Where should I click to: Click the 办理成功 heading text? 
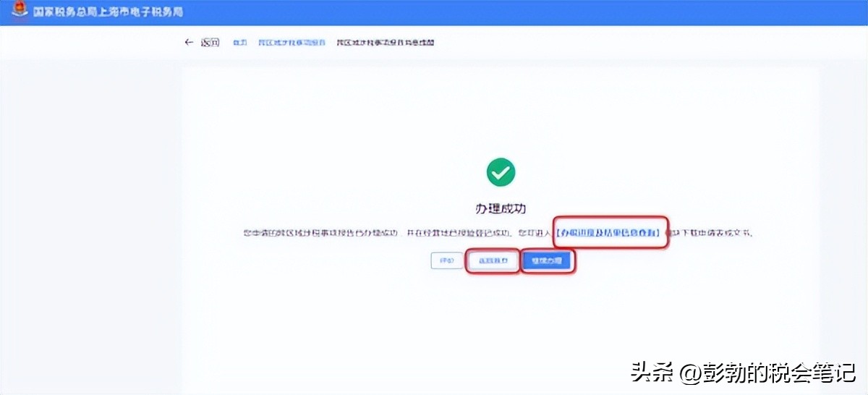click(x=501, y=208)
